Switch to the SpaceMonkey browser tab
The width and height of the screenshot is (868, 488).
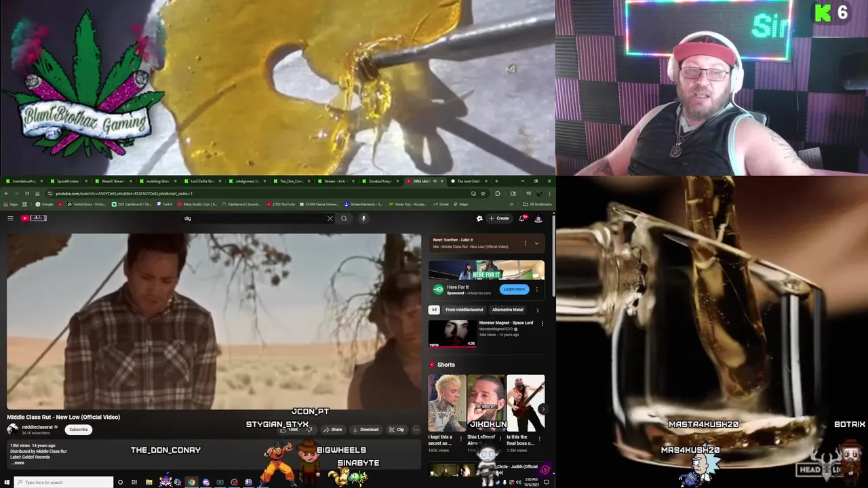pos(68,181)
